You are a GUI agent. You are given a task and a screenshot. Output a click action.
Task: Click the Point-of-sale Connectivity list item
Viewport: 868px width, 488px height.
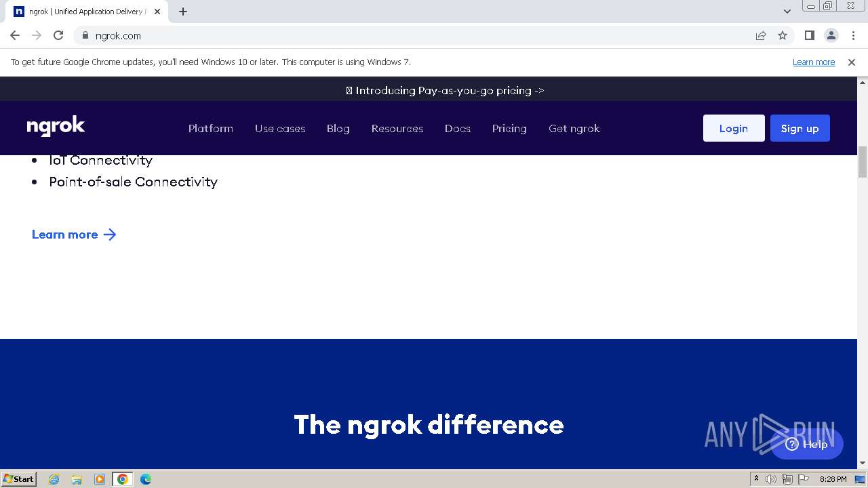click(134, 182)
